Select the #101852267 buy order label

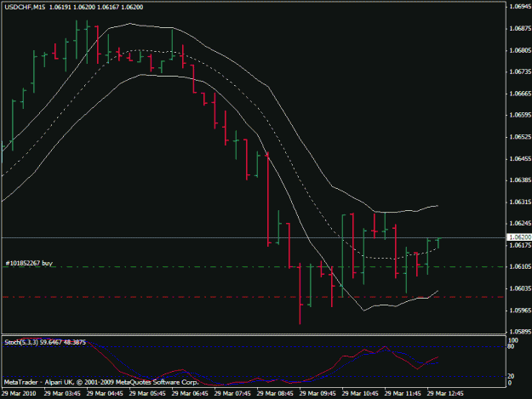click(x=29, y=263)
